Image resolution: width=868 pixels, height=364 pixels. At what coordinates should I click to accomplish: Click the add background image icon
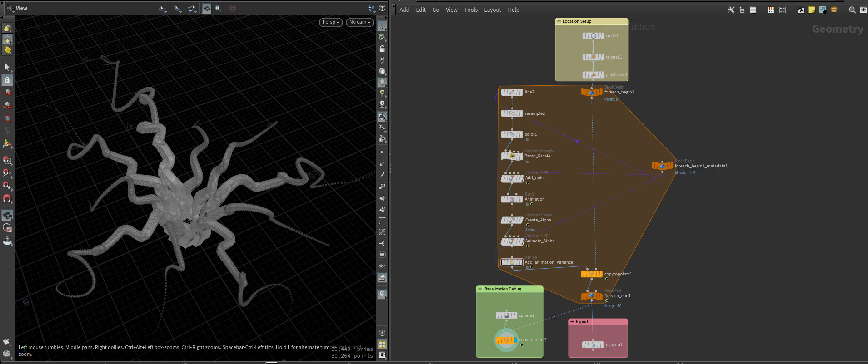[823, 10]
